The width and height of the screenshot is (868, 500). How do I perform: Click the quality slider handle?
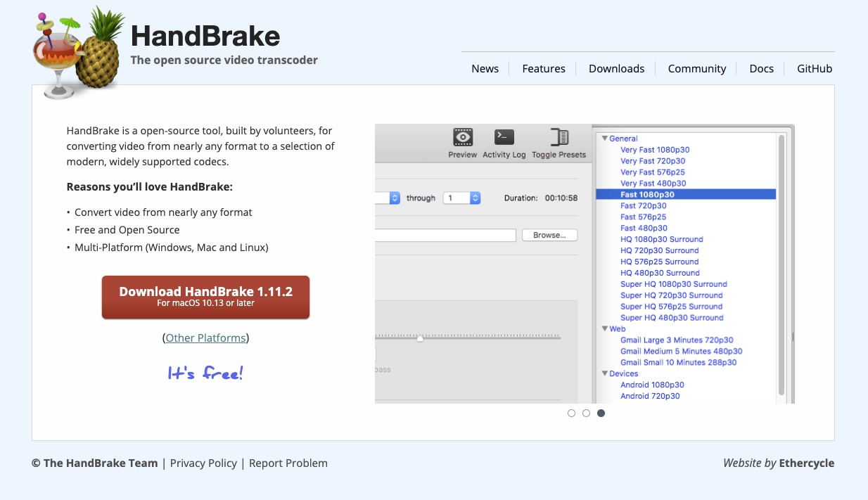click(420, 338)
